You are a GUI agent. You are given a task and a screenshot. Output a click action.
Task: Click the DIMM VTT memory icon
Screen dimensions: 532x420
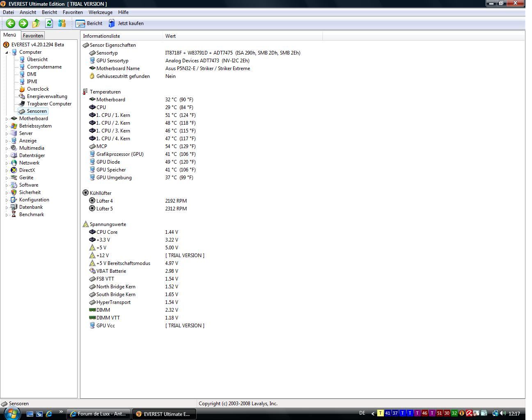[x=92, y=318]
